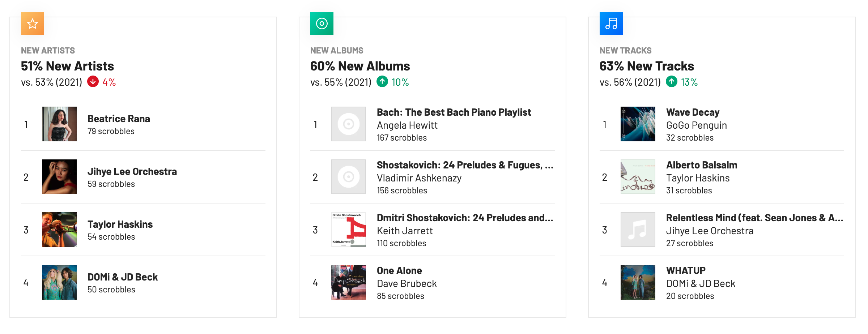The width and height of the screenshot is (868, 334).
Task: Open One Alone album cover thumbnail
Action: point(349,282)
